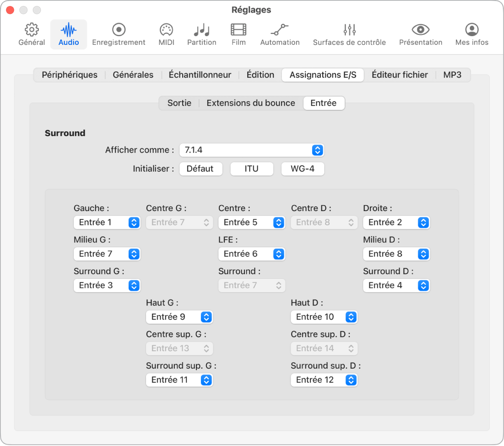Switch to the Sortie tab
This screenshot has height=446, width=504.
click(x=179, y=103)
